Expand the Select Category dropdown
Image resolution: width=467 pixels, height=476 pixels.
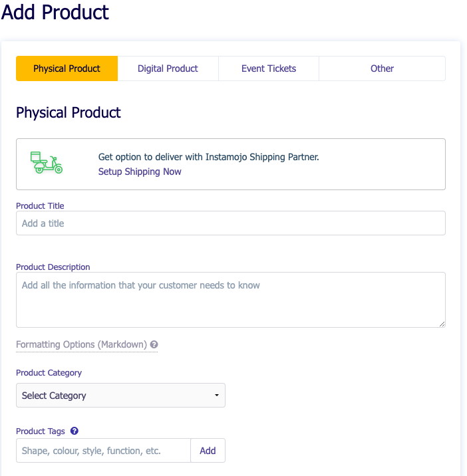[x=120, y=396]
